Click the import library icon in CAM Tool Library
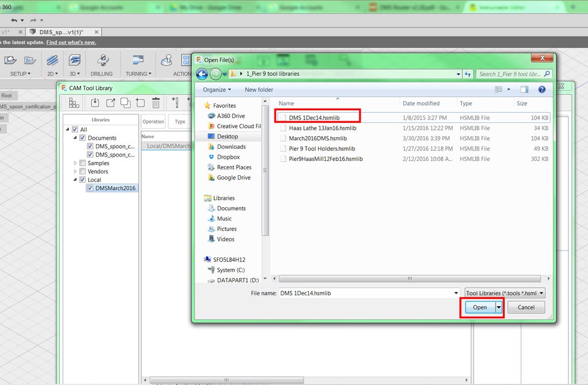This screenshot has width=588, height=385. pyautogui.click(x=95, y=102)
